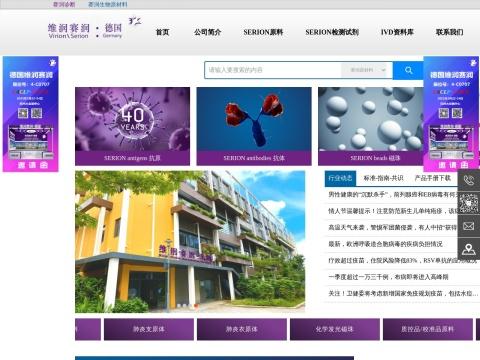Open the map location pin icon
Image resolution: width=480 pixels, height=360 pixels.
[x=469, y=249]
